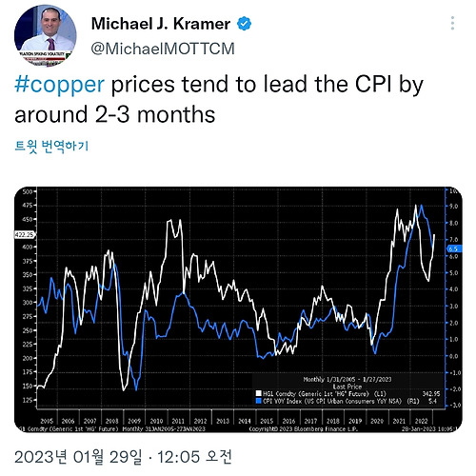Select the 2022 year marker on x-axis
Screen dimensions: 476x476
(x=422, y=421)
